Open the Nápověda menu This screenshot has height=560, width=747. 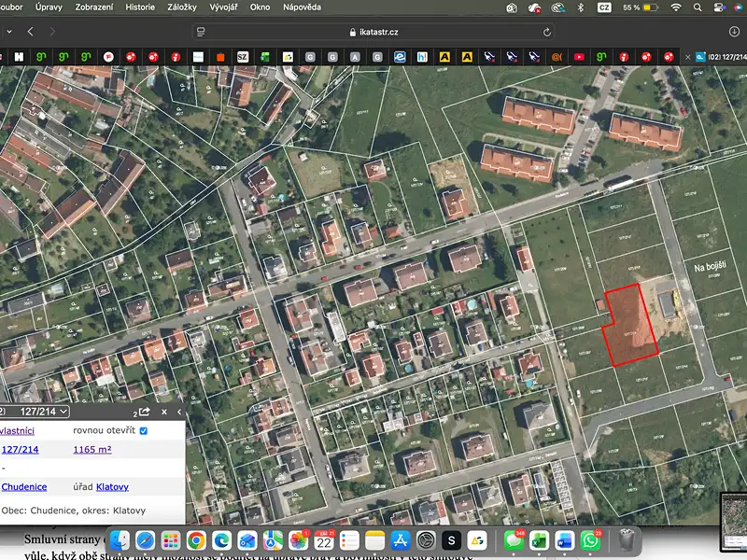(x=302, y=7)
